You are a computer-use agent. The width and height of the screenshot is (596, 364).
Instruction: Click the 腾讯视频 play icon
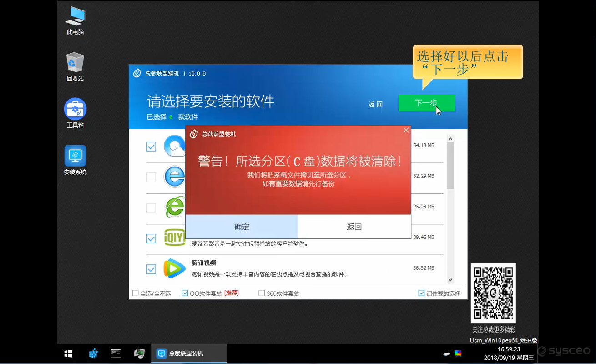click(175, 268)
